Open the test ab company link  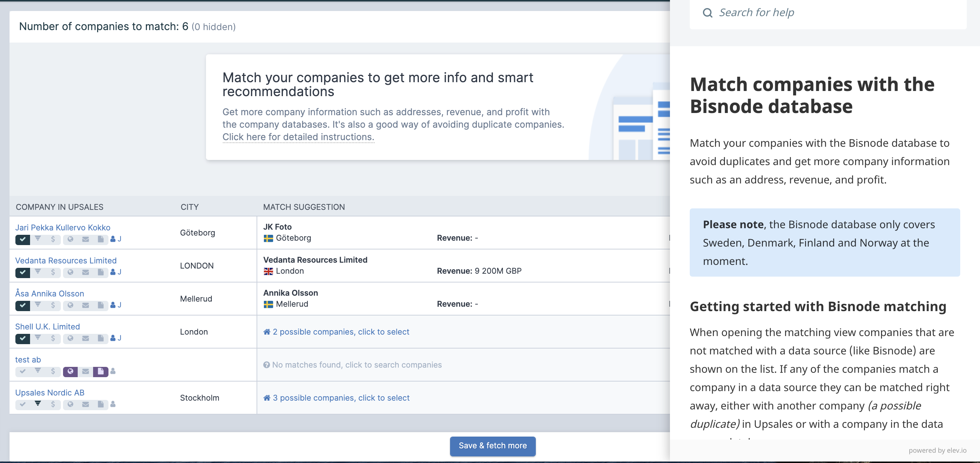tap(28, 360)
